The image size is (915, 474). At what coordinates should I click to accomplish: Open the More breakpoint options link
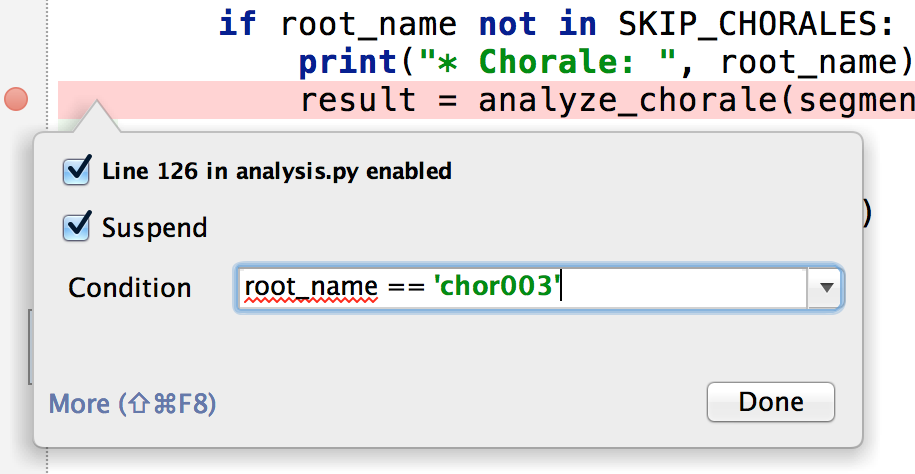pos(132,404)
